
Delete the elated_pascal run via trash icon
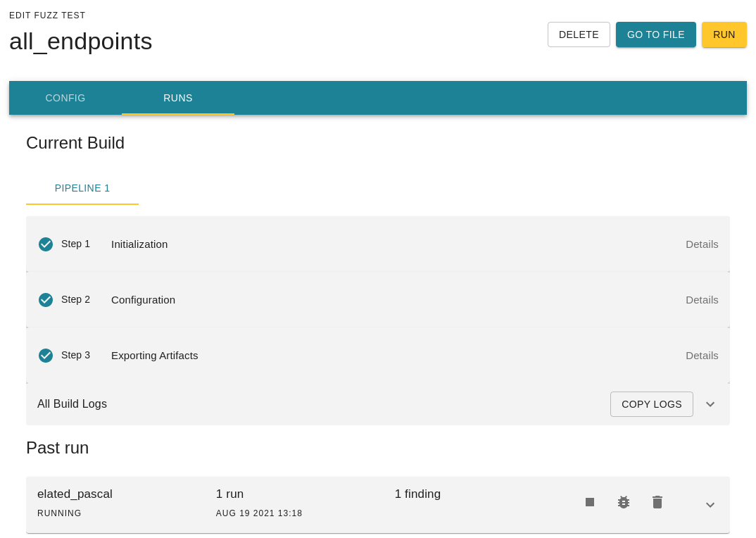657,502
